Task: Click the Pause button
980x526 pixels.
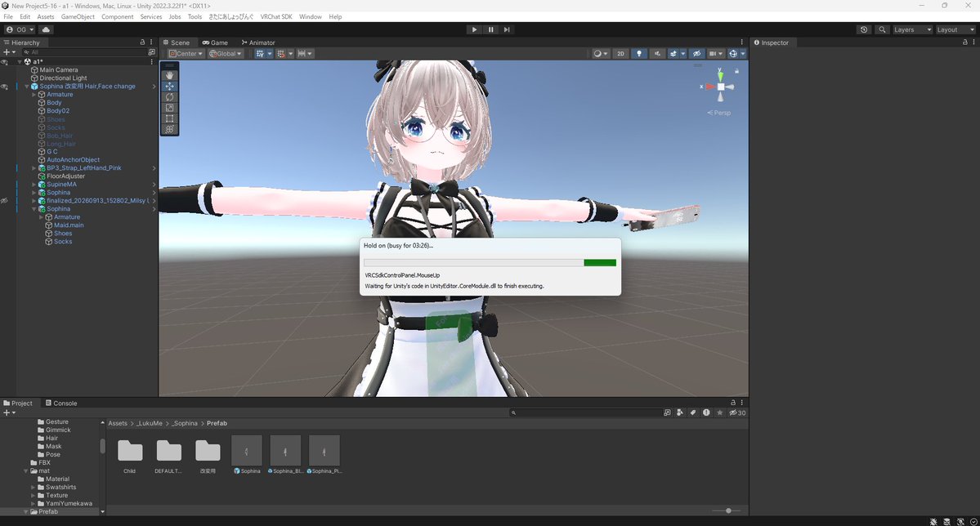Action: pyautogui.click(x=490, y=29)
